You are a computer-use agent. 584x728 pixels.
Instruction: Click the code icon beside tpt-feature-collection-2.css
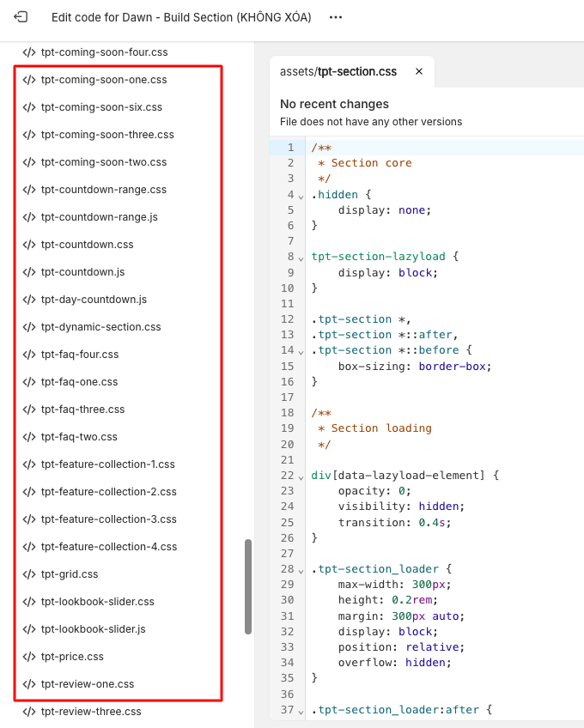pyautogui.click(x=29, y=492)
